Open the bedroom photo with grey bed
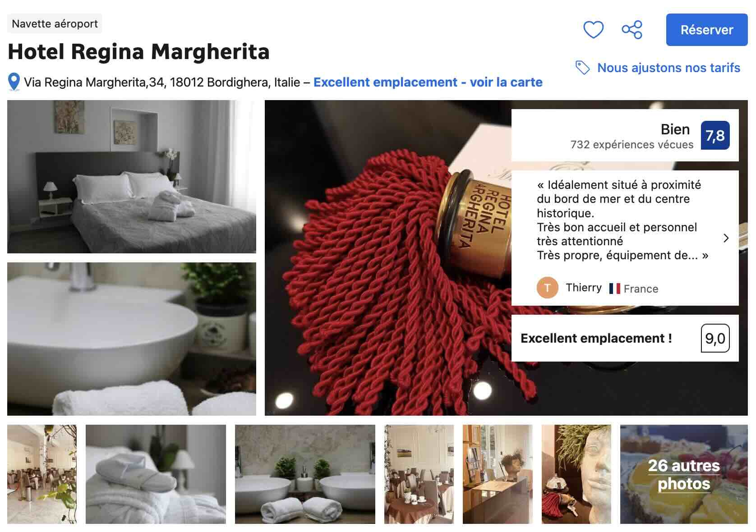The height and width of the screenshot is (532, 756). click(x=132, y=177)
